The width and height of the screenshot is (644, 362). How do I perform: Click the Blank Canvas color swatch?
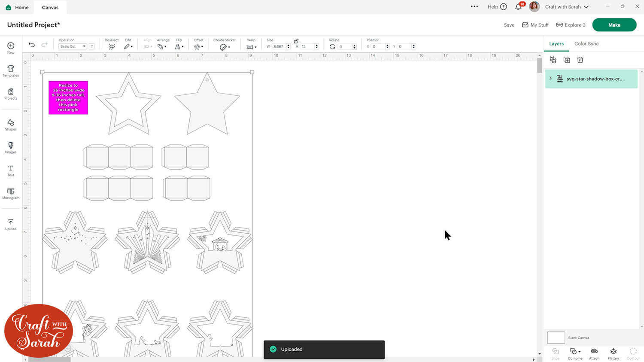(556, 338)
